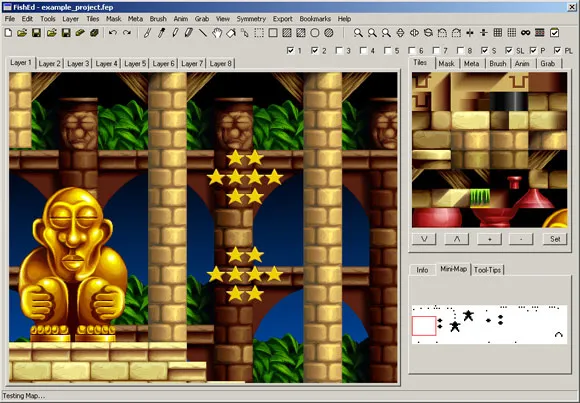
Task: Select the paintbrush tool
Action: pyautogui.click(x=147, y=33)
